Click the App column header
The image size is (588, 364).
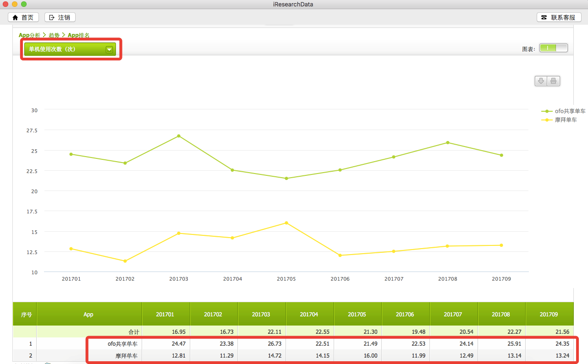click(x=88, y=315)
